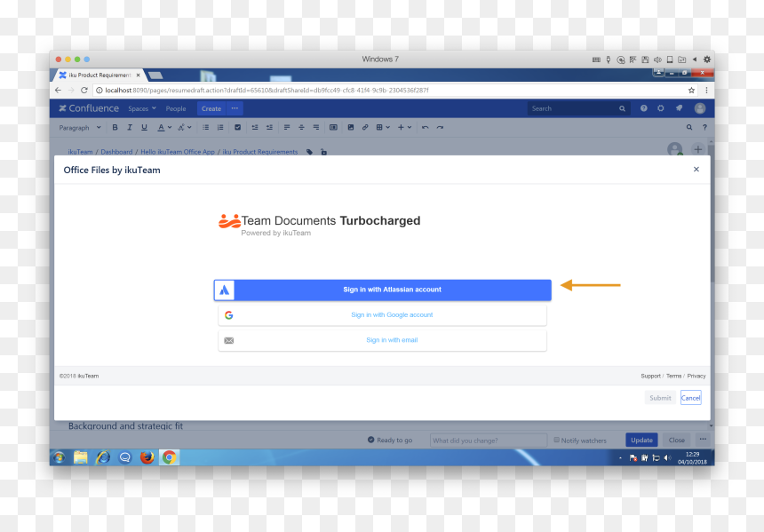Screen dimensions: 764x532
Task: Open find and replace in editor toolbar
Action: tap(689, 128)
